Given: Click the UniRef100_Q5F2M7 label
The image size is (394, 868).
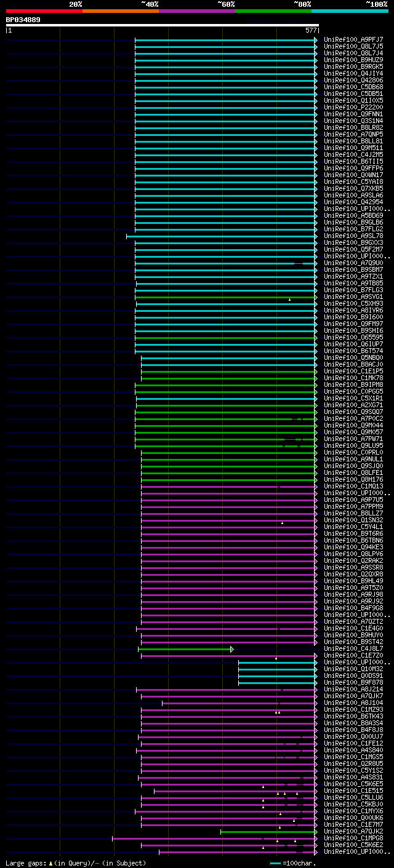Looking at the screenshot, I should [353, 249].
